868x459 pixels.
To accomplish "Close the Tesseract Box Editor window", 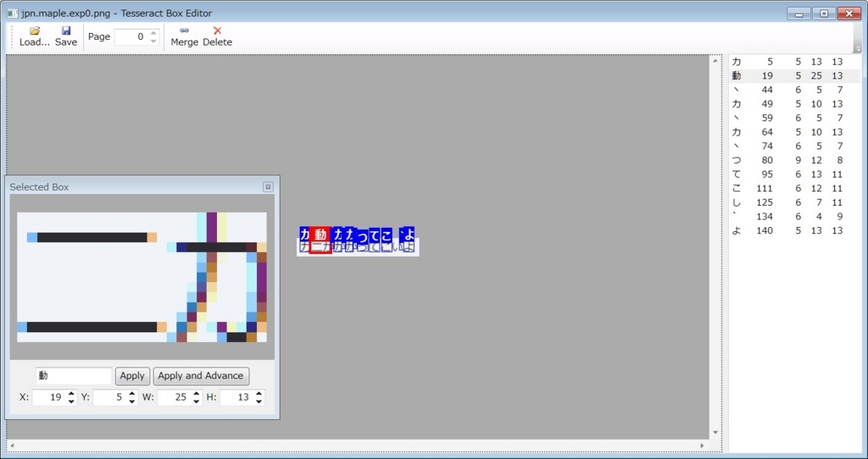I will 849,14.
